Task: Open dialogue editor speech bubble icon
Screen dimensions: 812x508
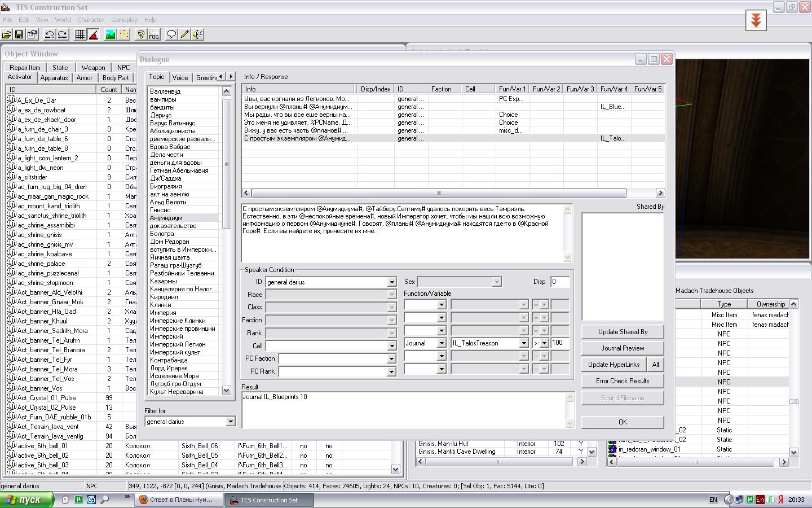Action: coord(171,34)
